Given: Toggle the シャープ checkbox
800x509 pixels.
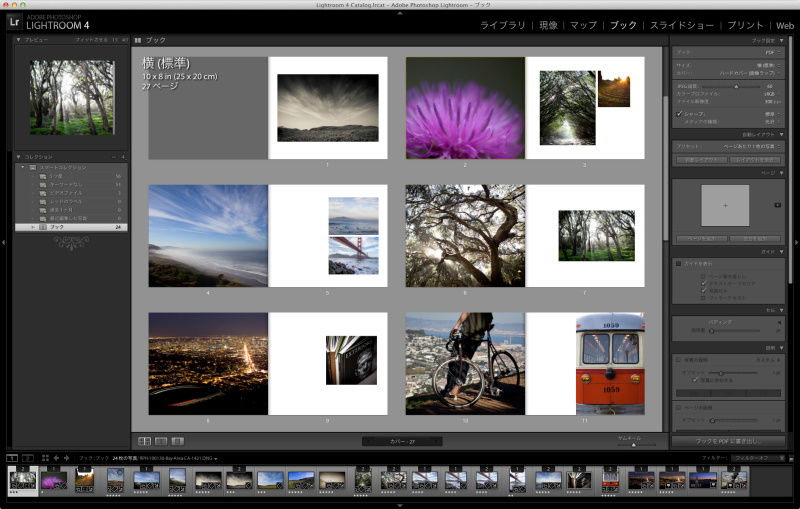Looking at the screenshot, I should coord(679,114).
